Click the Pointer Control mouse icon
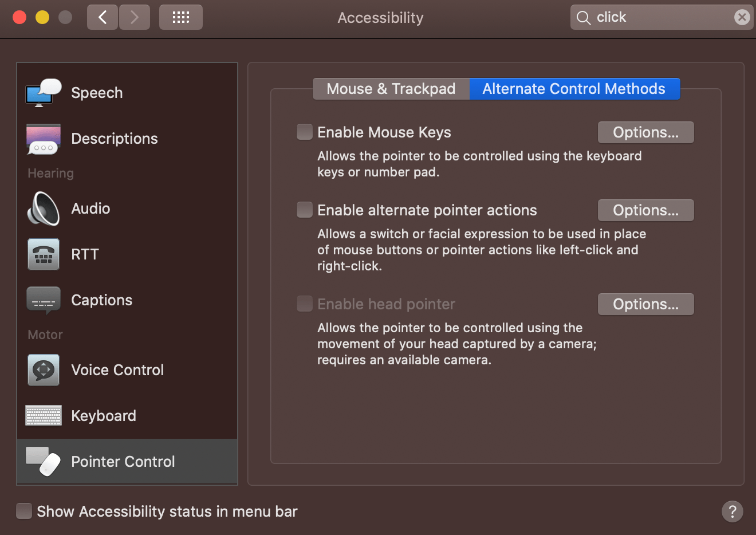 [x=43, y=461]
